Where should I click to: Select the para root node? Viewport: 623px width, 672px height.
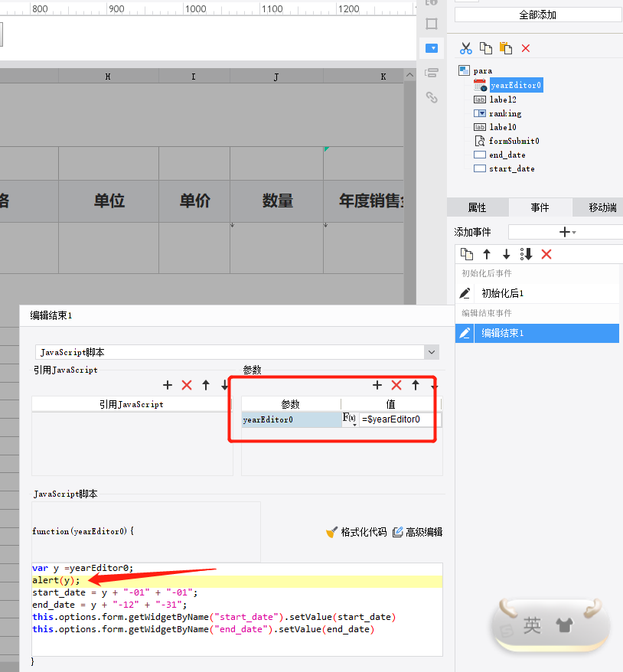pos(483,70)
